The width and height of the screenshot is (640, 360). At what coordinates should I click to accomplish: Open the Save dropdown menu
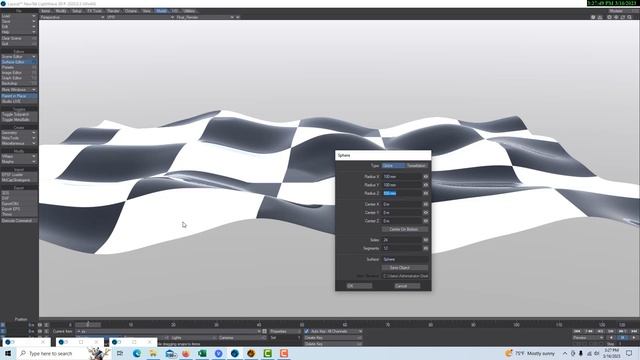click(19, 21)
